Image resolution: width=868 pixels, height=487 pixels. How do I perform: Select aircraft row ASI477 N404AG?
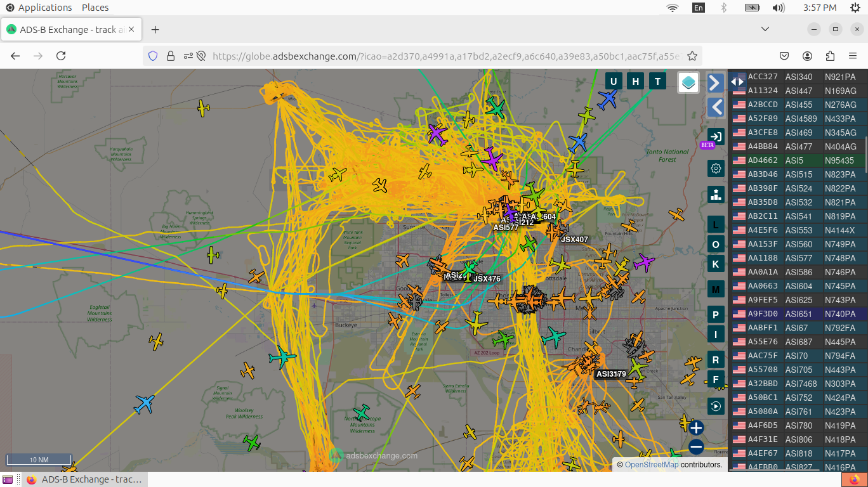(798, 146)
